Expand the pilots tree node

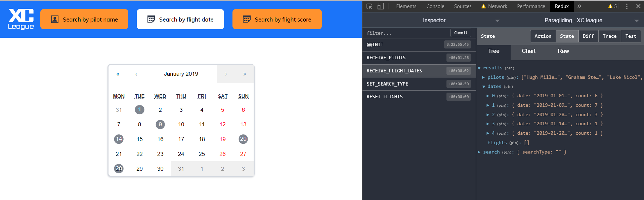pyautogui.click(x=483, y=77)
